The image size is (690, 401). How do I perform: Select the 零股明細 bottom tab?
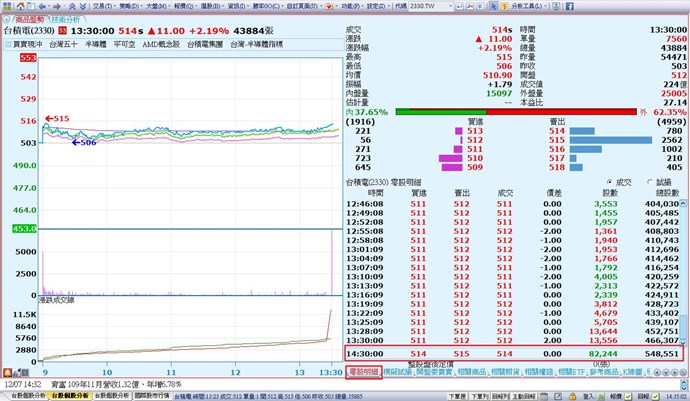click(x=363, y=372)
